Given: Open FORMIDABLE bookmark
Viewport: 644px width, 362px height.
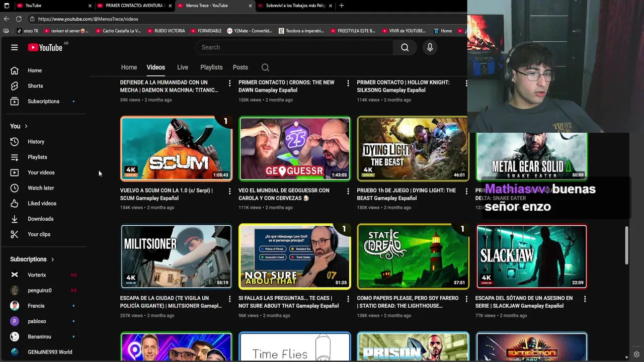Looking at the screenshot, I should coord(206,31).
